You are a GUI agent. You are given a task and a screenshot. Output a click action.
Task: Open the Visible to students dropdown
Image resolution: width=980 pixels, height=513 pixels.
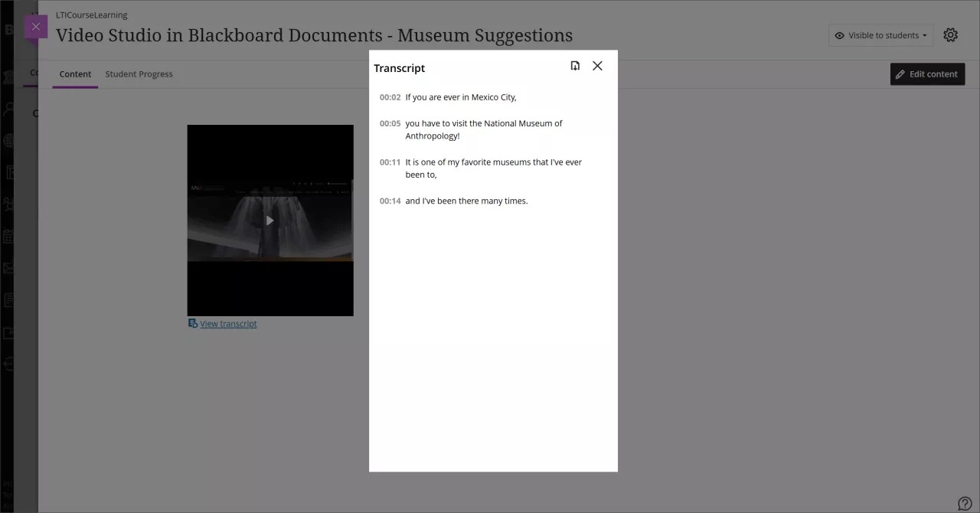pos(880,35)
